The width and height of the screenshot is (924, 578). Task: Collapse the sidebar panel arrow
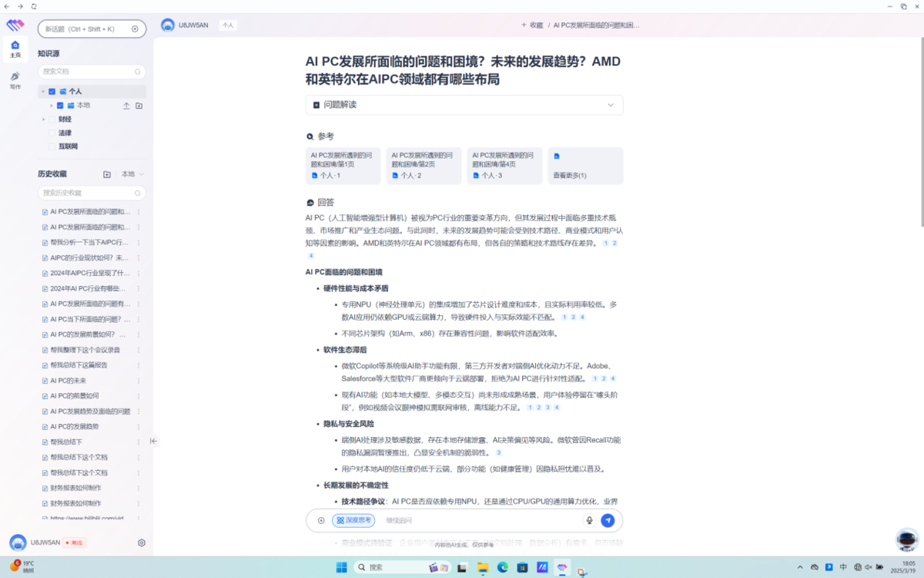coord(153,442)
